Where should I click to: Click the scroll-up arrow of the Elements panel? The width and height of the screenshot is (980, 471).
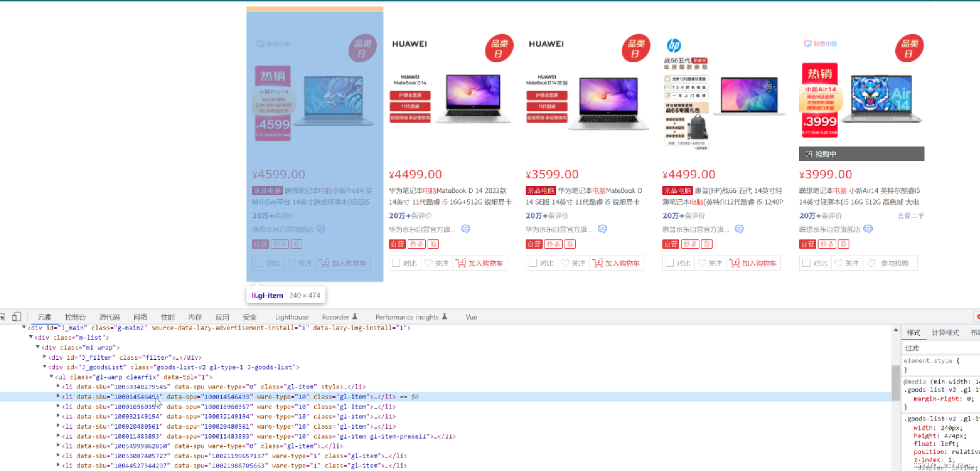coord(896,330)
